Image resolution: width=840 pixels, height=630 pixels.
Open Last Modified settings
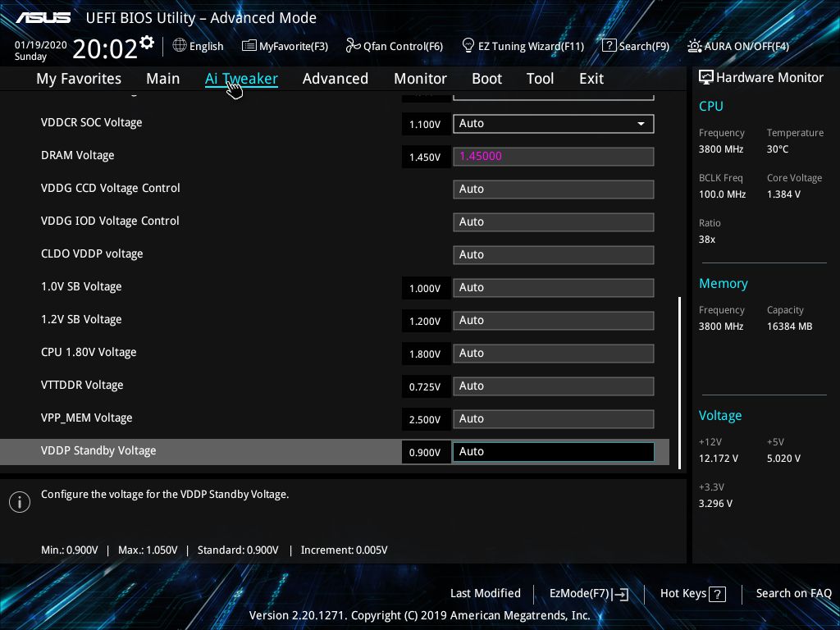coord(486,594)
